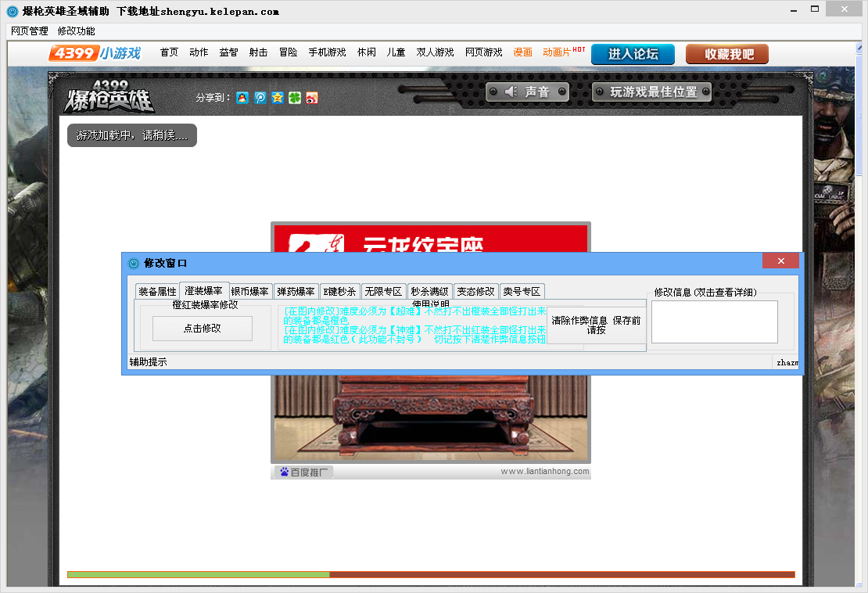Screen dimensions: 868x593
Task: Maximize the main application window
Action: [815, 9]
